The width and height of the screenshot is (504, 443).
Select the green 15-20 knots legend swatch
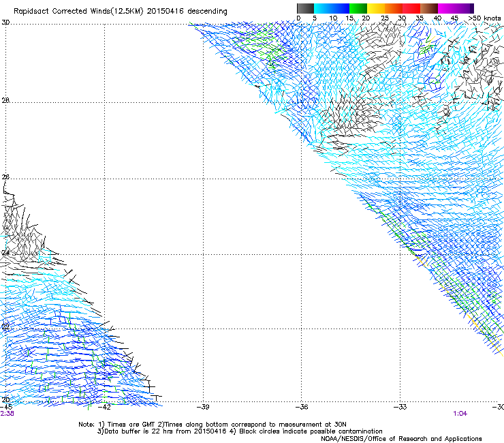358,8
